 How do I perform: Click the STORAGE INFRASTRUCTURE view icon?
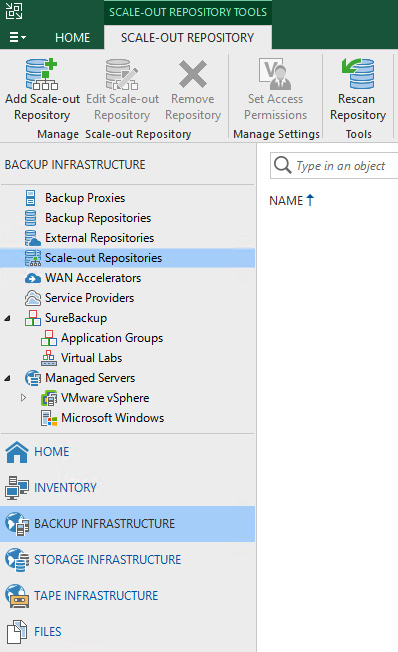17,560
